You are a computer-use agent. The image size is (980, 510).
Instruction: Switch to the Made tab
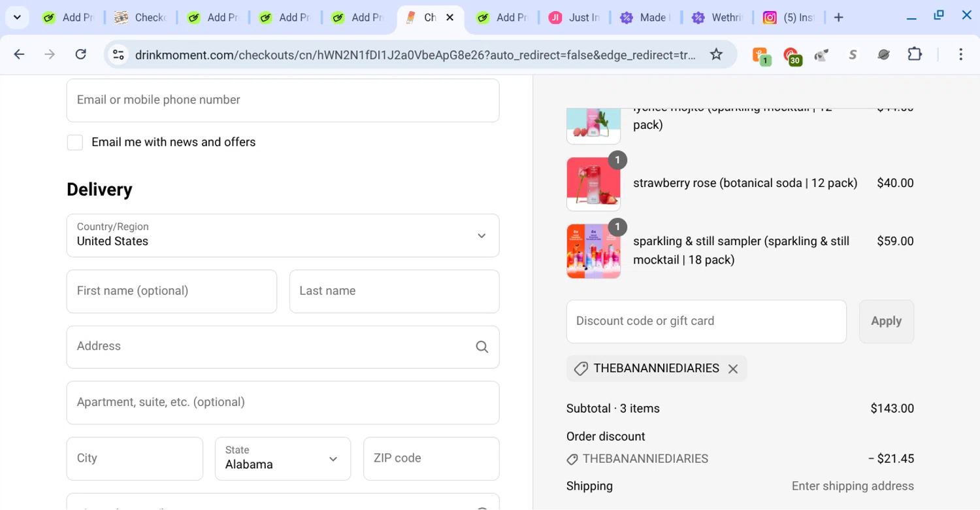pos(645,18)
